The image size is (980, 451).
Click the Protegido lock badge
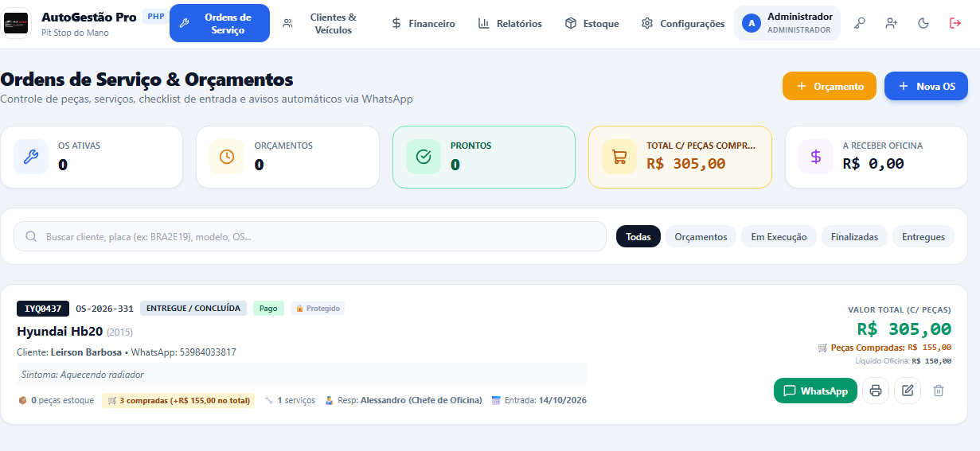click(318, 309)
